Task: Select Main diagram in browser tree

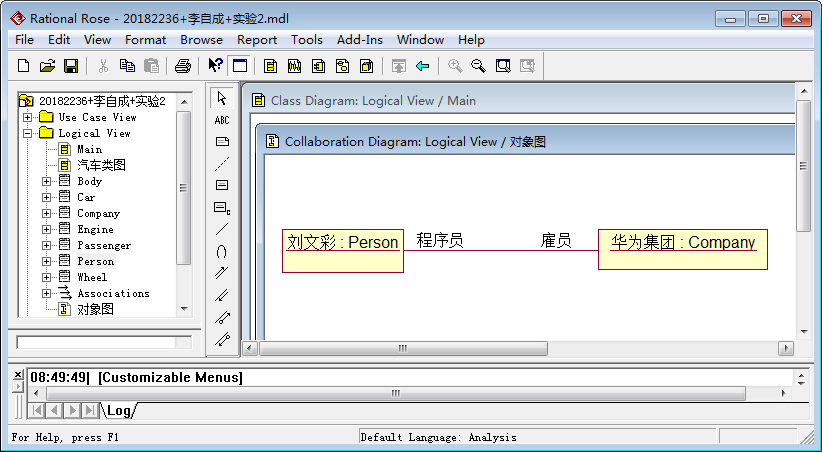Action: click(89, 149)
